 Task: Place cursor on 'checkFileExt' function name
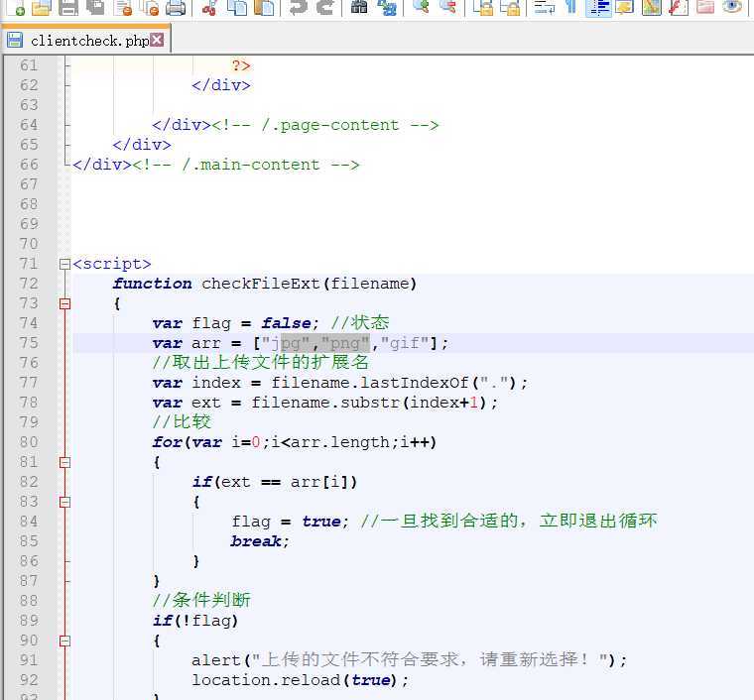tap(260, 284)
